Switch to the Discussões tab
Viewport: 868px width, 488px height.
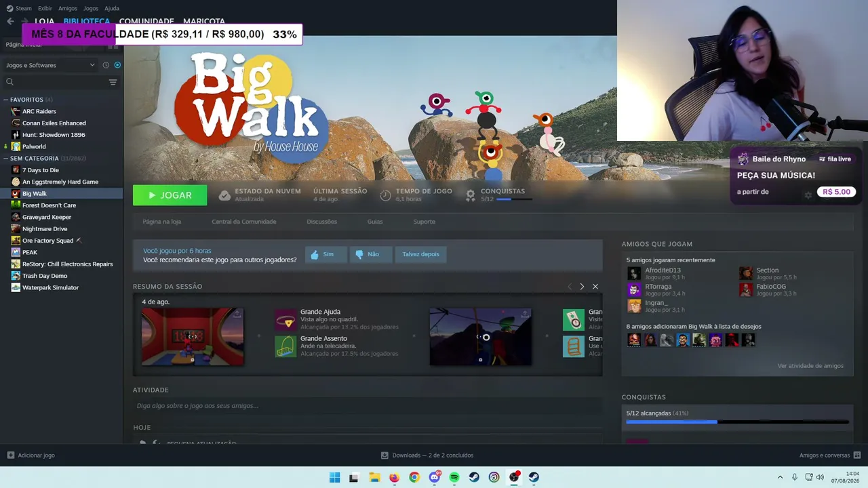[x=321, y=222]
